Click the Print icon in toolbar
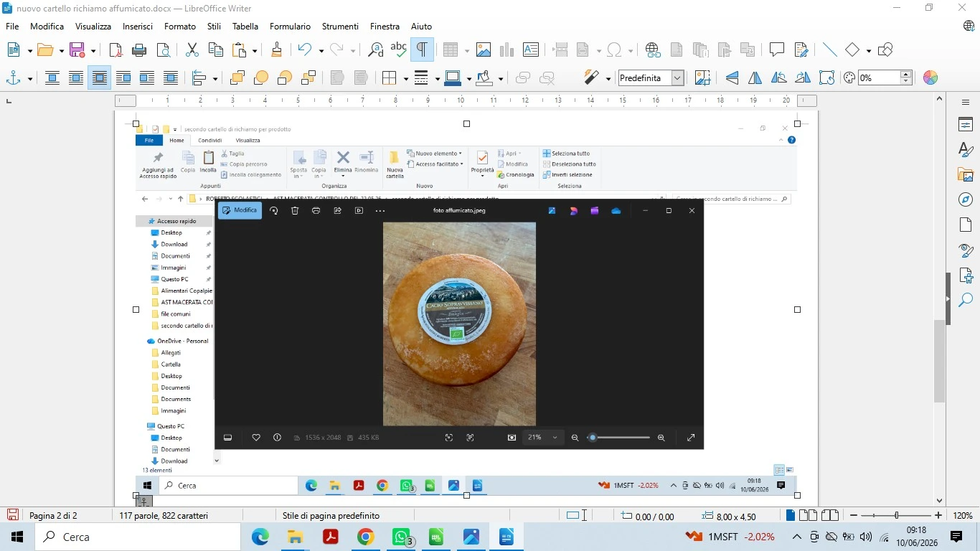 point(139,50)
